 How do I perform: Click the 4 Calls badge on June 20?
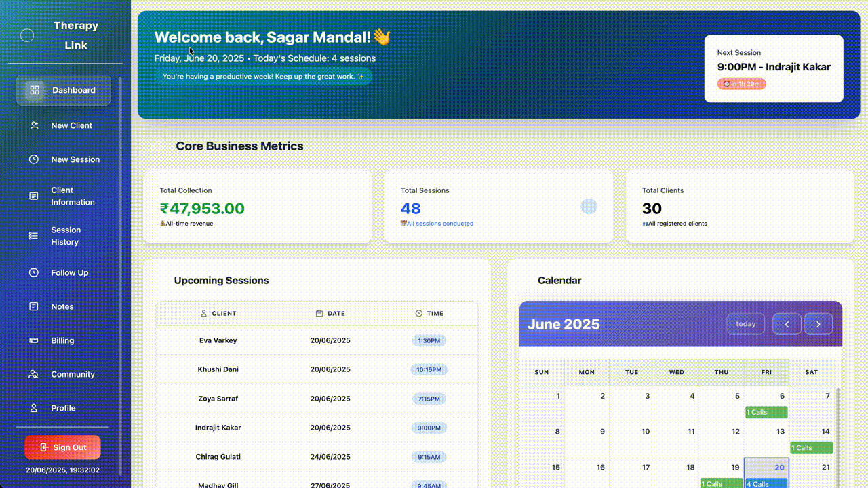point(766,484)
